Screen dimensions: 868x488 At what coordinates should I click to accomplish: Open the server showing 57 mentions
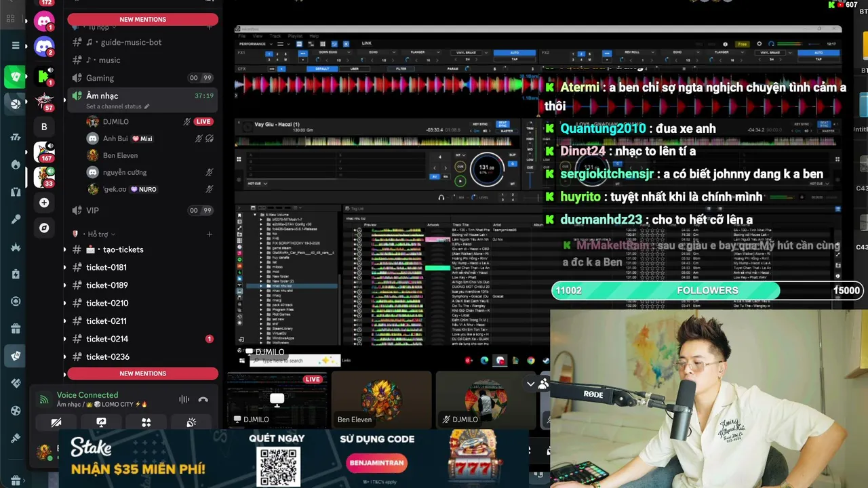pos(44,101)
